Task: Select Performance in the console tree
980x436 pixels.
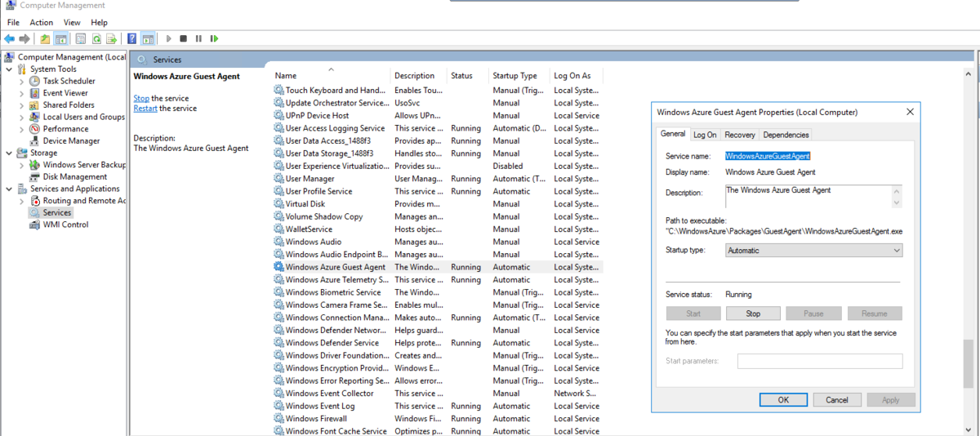Action: 65,129
